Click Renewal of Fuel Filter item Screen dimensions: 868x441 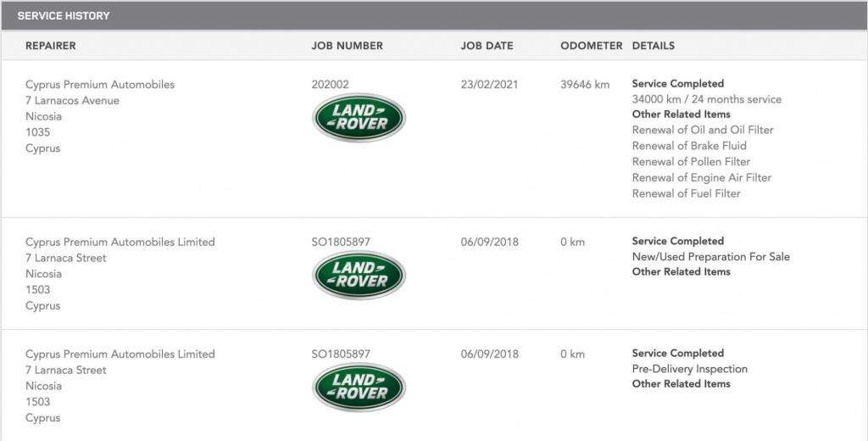coord(686,193)
